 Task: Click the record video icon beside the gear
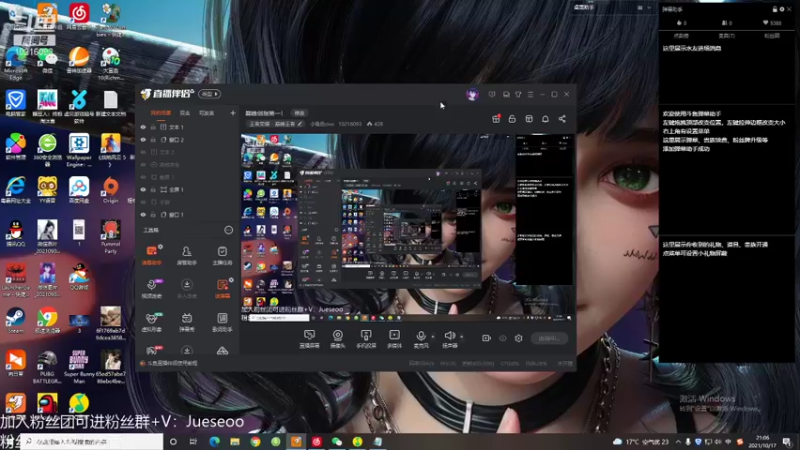[x=486, y=338]
